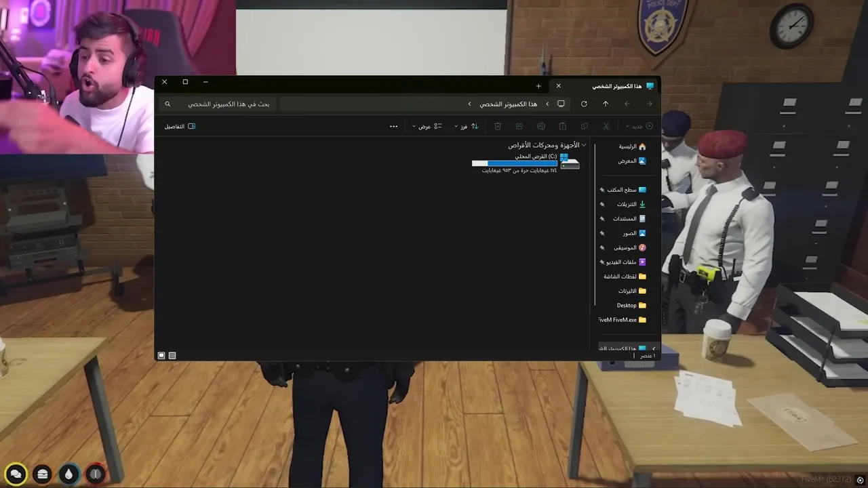This screenshot has width=868, height=488.
Task: Click the Cut scissors toolbar icon
Action: click(x=606, y=126)
